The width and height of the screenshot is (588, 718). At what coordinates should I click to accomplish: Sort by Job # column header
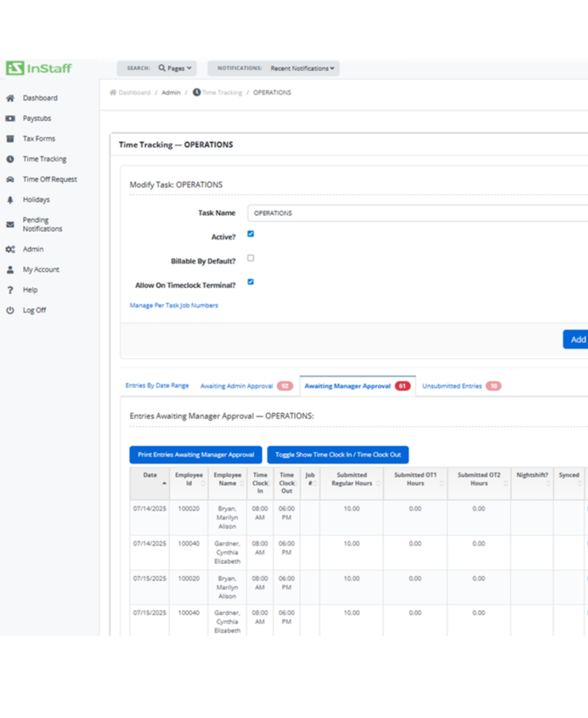[x=310, y=483]
